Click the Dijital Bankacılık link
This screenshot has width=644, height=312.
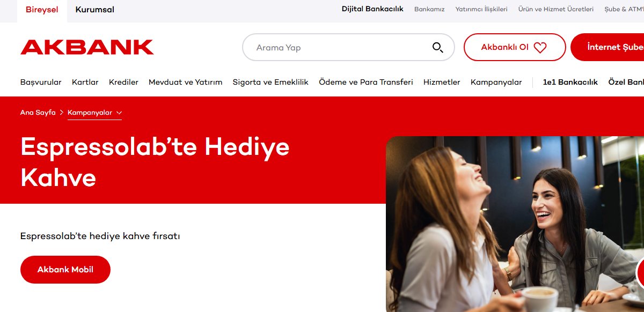click(x=372, y=9)
